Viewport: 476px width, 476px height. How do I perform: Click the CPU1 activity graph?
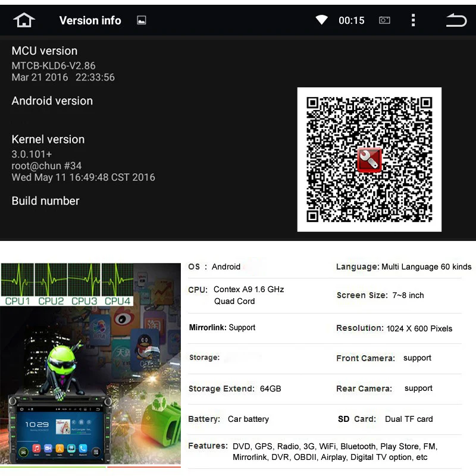click(x=17, y=279)
